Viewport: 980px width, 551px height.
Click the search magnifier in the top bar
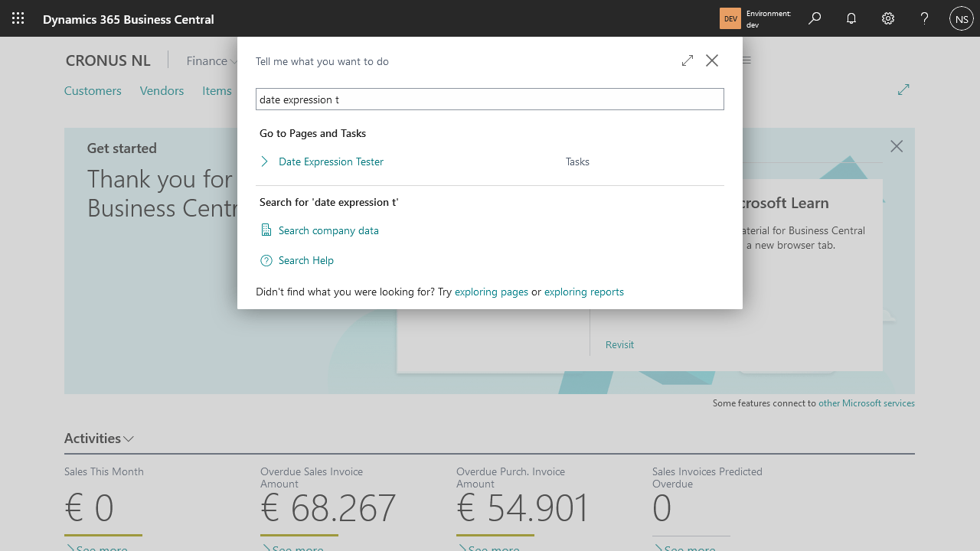tap(815, 18)
